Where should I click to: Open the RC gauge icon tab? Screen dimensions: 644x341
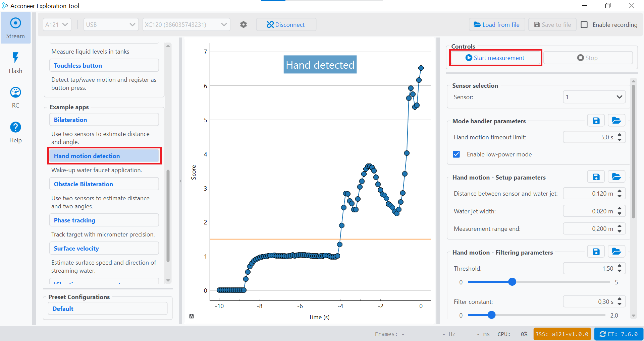pos(15,97)
